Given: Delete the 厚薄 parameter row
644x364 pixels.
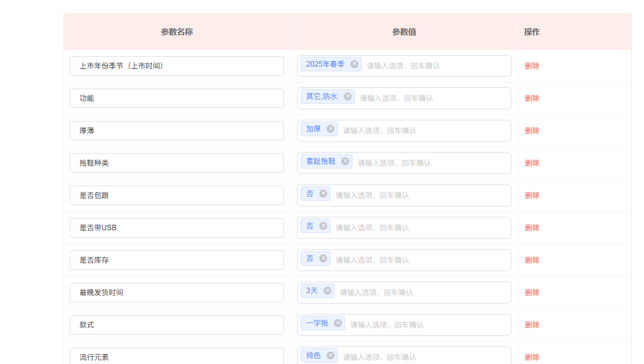Looking at the screenshot, I should coord(532,131).
